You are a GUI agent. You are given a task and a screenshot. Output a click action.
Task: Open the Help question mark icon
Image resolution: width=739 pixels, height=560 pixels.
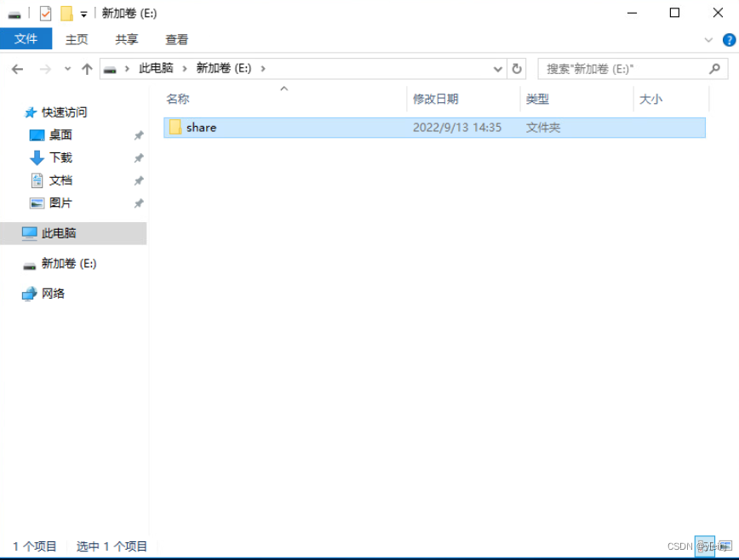[x=729, y=39]
